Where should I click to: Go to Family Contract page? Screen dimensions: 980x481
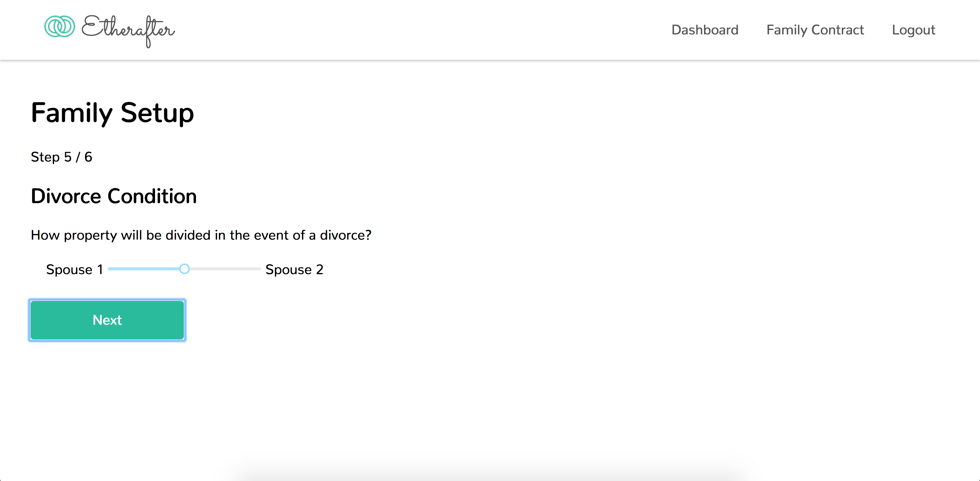click(815, 30)
